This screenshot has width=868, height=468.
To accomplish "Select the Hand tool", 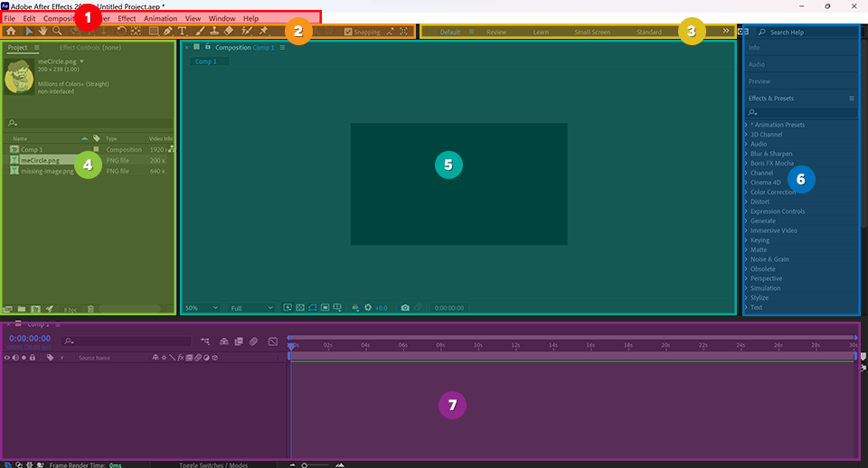I will (42, 32).
